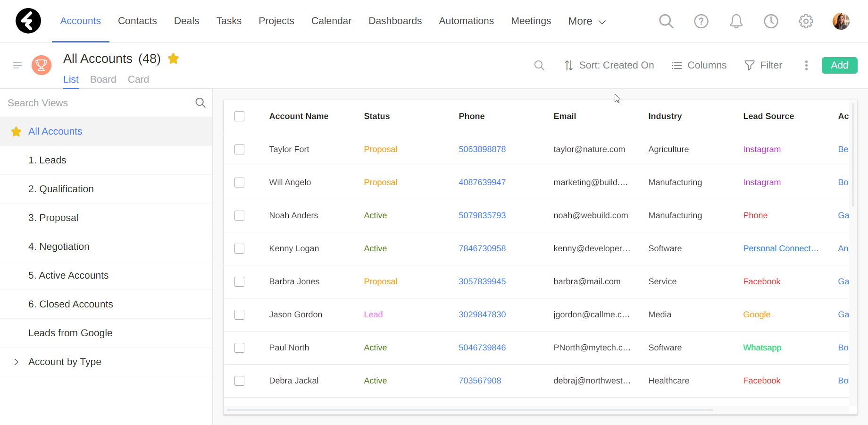Open Filter funnel icon
Image resolution: width=868 pixels, height=425 pixels.
click(750, 65)
